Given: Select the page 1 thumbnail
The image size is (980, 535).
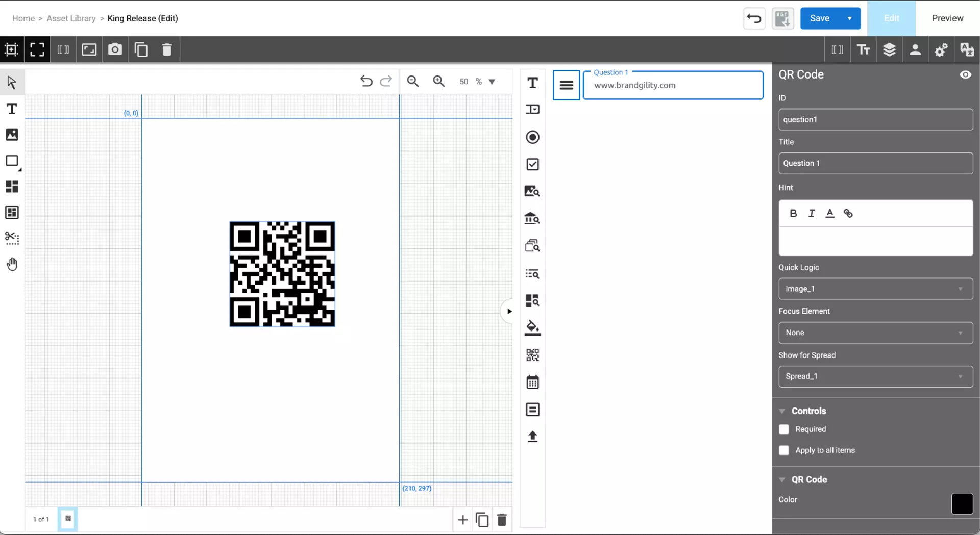Looking at the screenshot, I should [68, 519].
